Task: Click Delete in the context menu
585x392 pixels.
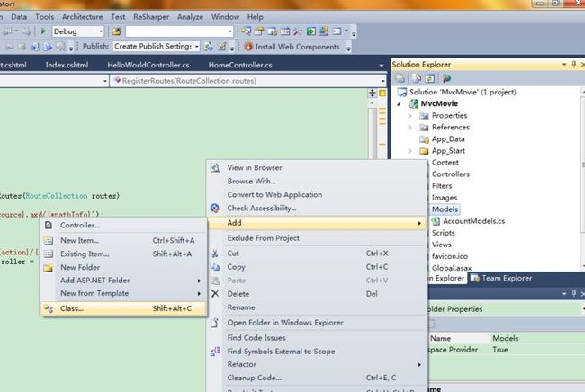Action: (317, 294)
